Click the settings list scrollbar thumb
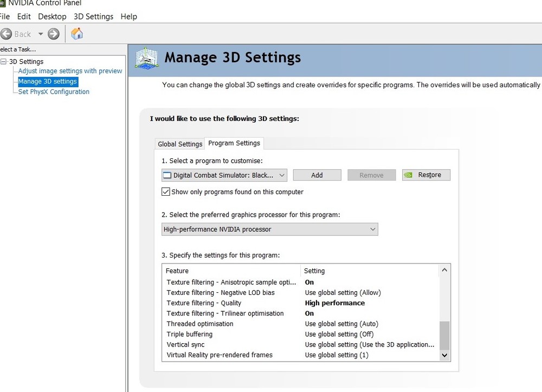 pos(444,336)
